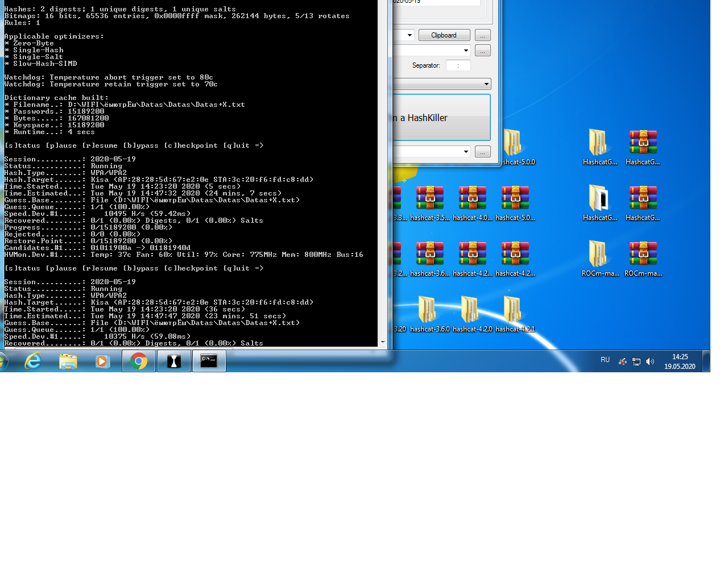Expand the dropdown left of the Clipboard button
The width and height of the screenshot is (728, 582).
409,35
